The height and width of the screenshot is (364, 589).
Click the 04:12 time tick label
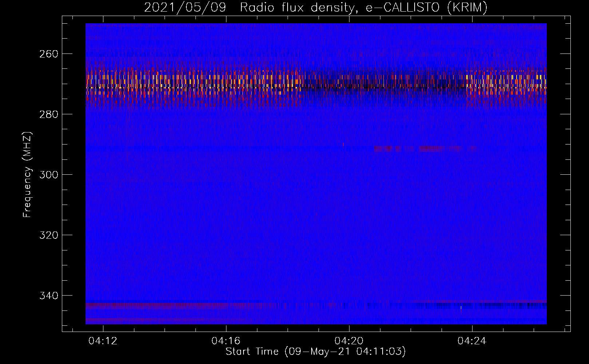tap(103, 341)
